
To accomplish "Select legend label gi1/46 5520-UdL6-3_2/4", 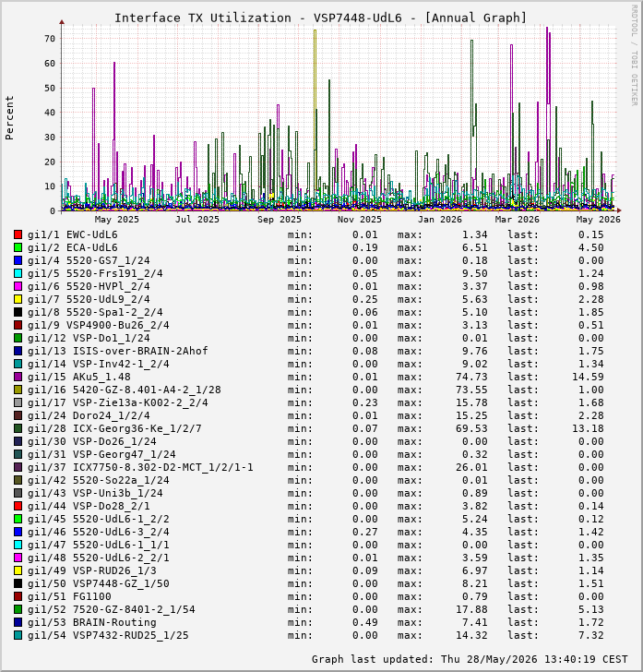I will tap(99, 532).
